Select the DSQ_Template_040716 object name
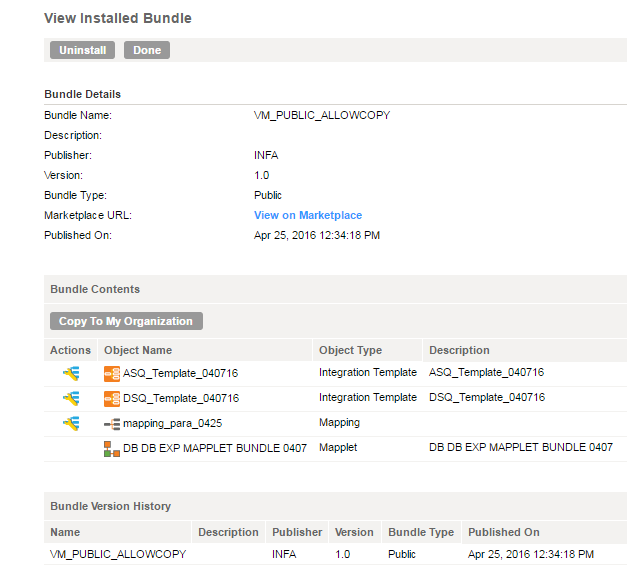This screenshot has width=627, height=574. (x=181, y=398)
